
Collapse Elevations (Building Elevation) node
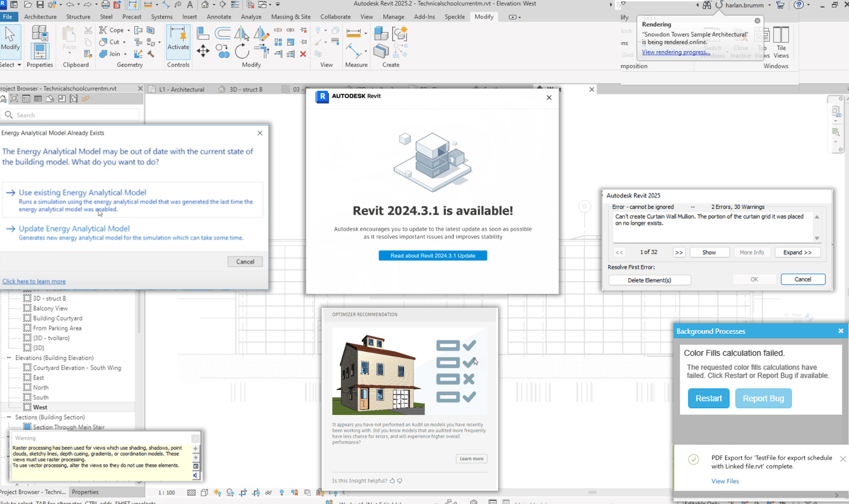pos(9,358)
